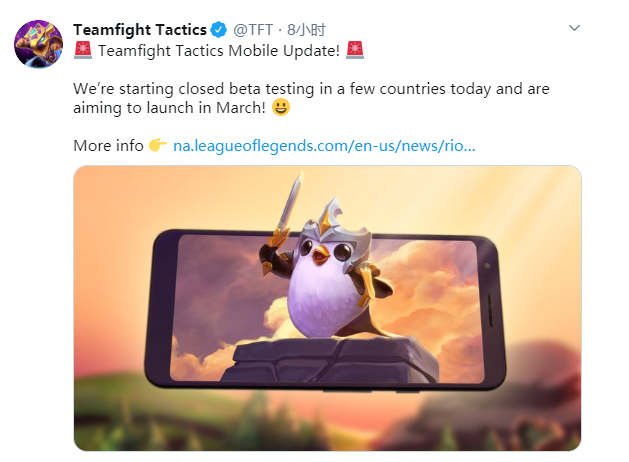629x462 pixels.
Task: Open the Teamfight Tactics profile avatar
Action: tap(39, 44)
